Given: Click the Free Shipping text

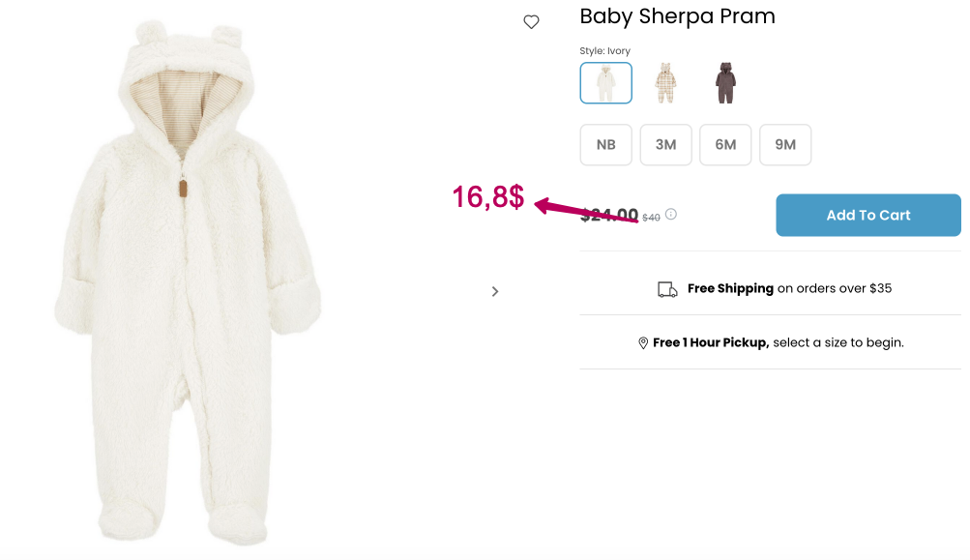Looking at the screenshot, I should click(x=730, y=288).
